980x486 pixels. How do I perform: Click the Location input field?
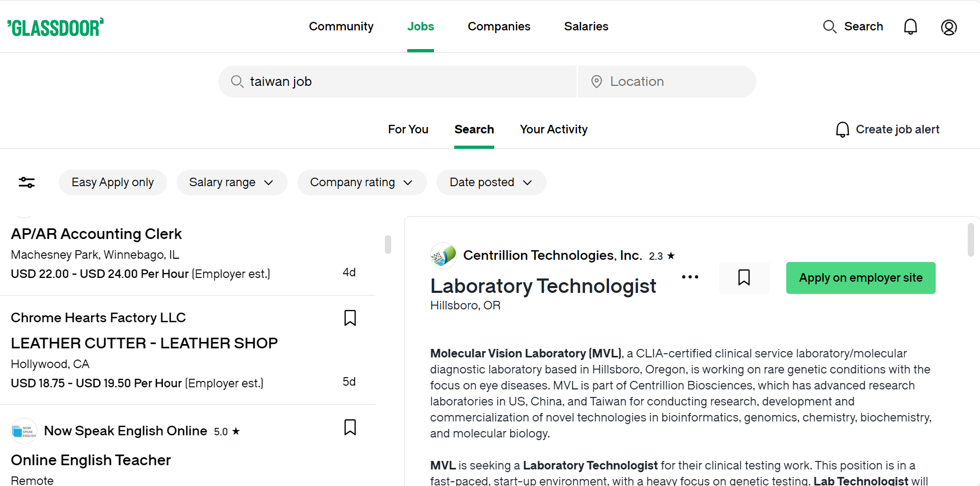[x=667, y=82]
